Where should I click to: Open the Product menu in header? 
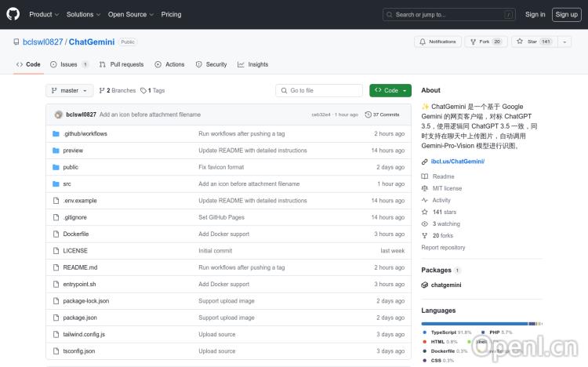pyautogui.click(x=44, y=14)
